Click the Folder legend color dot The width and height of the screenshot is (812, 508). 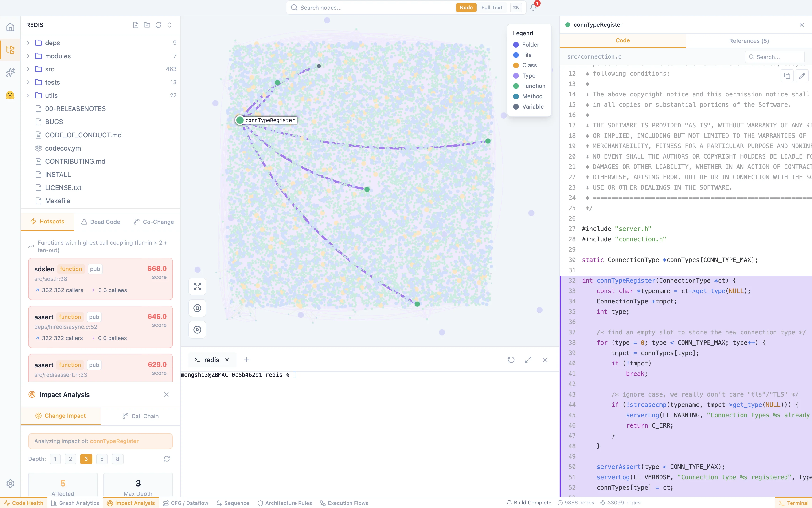coord(516,45)
